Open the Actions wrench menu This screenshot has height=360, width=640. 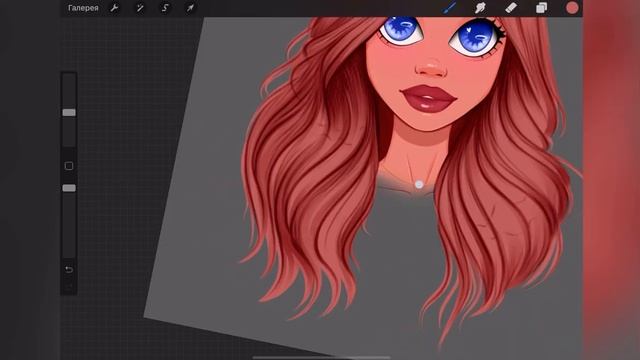114,8
